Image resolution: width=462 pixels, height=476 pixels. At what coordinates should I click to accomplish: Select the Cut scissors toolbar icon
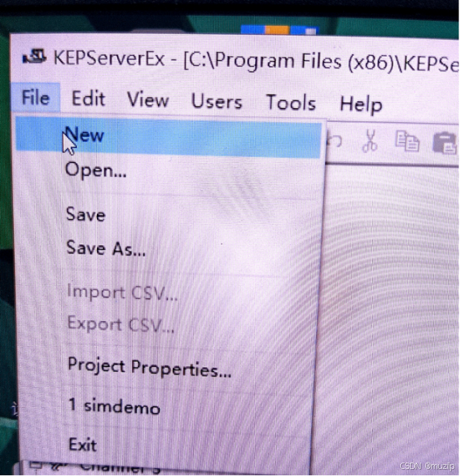point(370,141)
